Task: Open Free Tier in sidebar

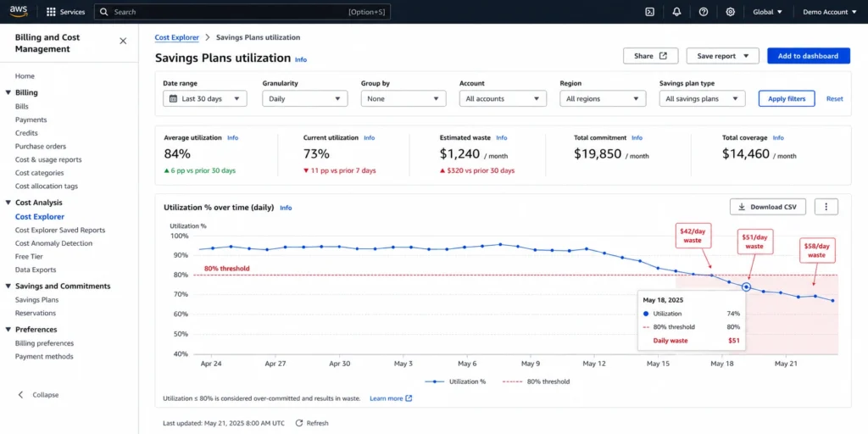Action: pyautogui.click(x=29, y=256)
